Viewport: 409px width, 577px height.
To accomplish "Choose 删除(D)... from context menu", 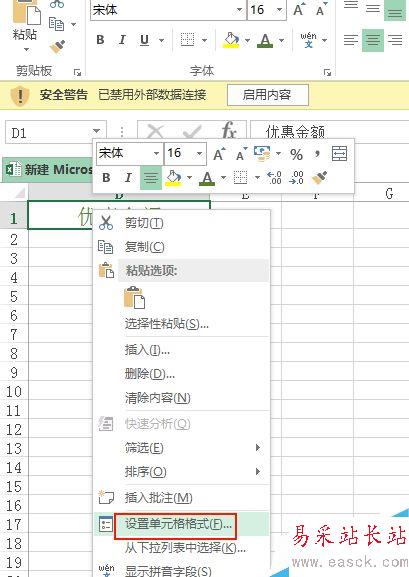I will point(182,374).
